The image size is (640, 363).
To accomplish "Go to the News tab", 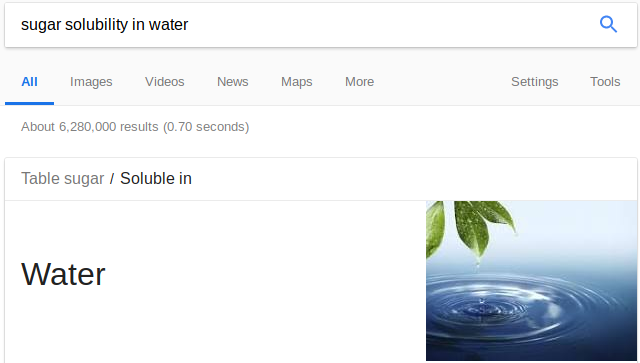I will (233, 82).
